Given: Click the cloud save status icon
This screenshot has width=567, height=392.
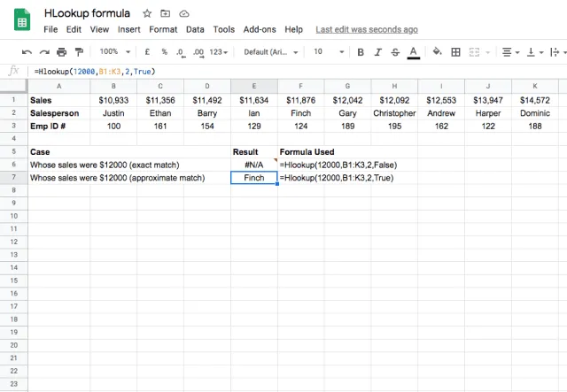Looking at the screenshot, I should click(184, 14).
